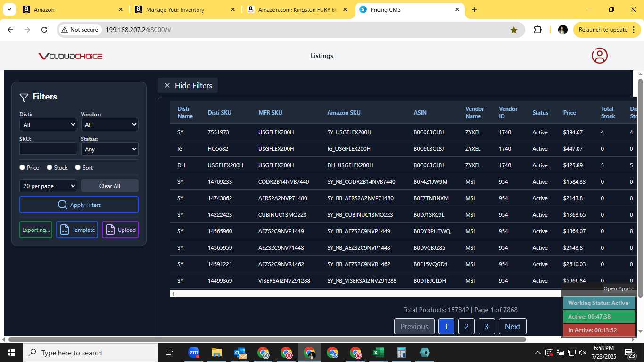The image size is (644, 362).
Task: Go back in browser history
Action: pos(10,30)
